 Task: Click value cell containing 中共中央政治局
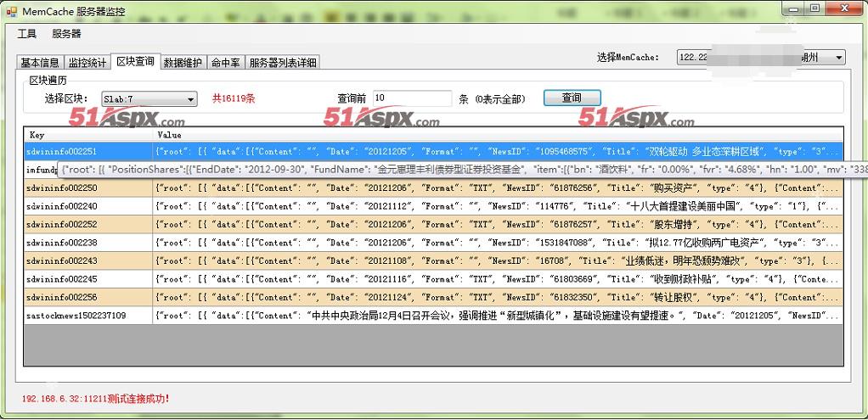[498, 316]
